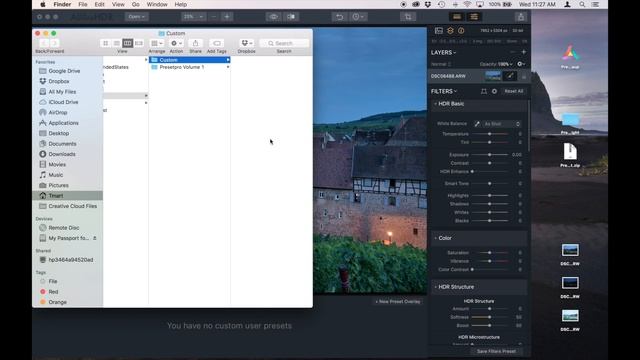
Task: Open the Go menu
Action: [136, 4]
